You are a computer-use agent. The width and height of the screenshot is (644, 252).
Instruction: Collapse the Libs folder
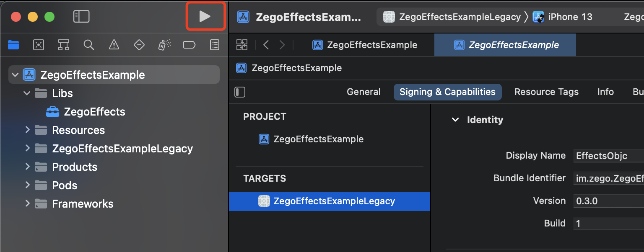[x=27, y=93]
